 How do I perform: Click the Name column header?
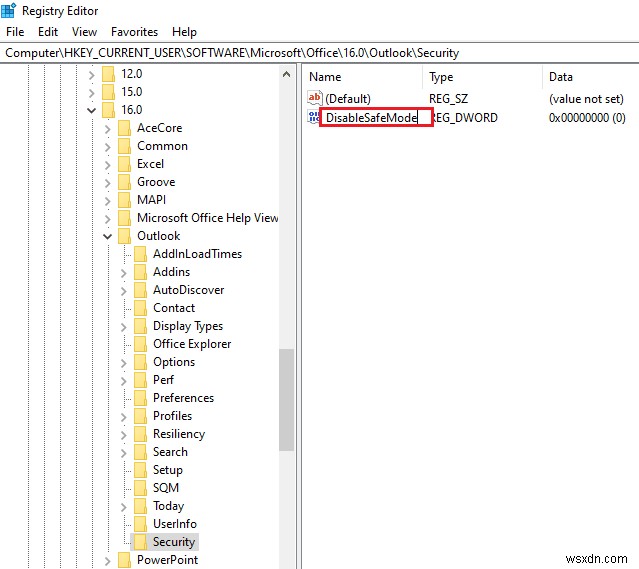click(363, 77)
